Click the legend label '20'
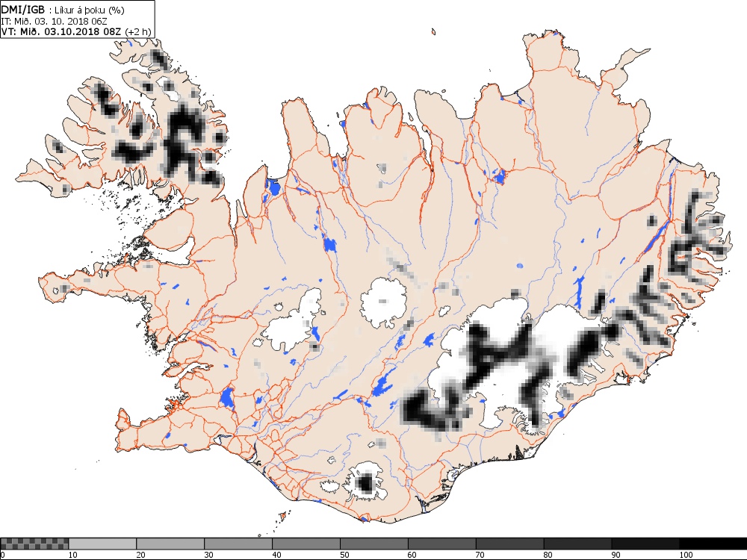This screenshot has width=747, height=560. click(x=141, y=555)
